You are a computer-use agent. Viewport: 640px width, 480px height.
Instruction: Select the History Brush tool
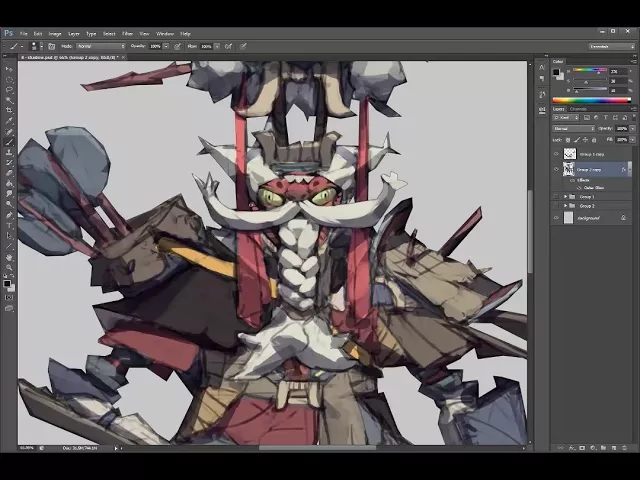(x=9, y=162)
